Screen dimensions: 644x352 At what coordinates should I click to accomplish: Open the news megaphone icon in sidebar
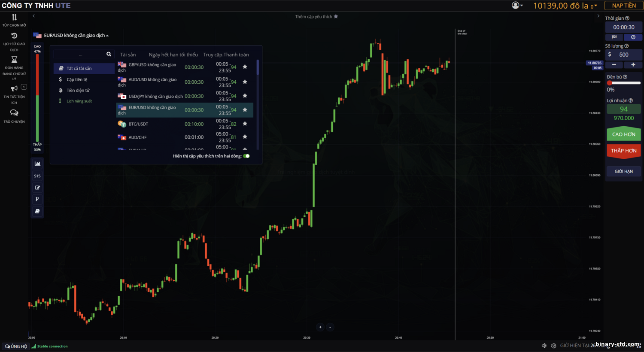click(x=14, y=88)
